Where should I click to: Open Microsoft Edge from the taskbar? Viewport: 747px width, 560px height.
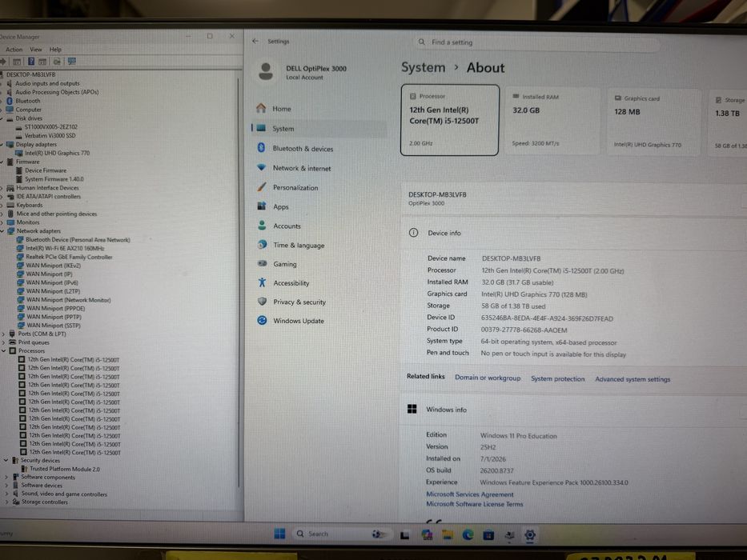pyautogui.click(x=468, y=534)
